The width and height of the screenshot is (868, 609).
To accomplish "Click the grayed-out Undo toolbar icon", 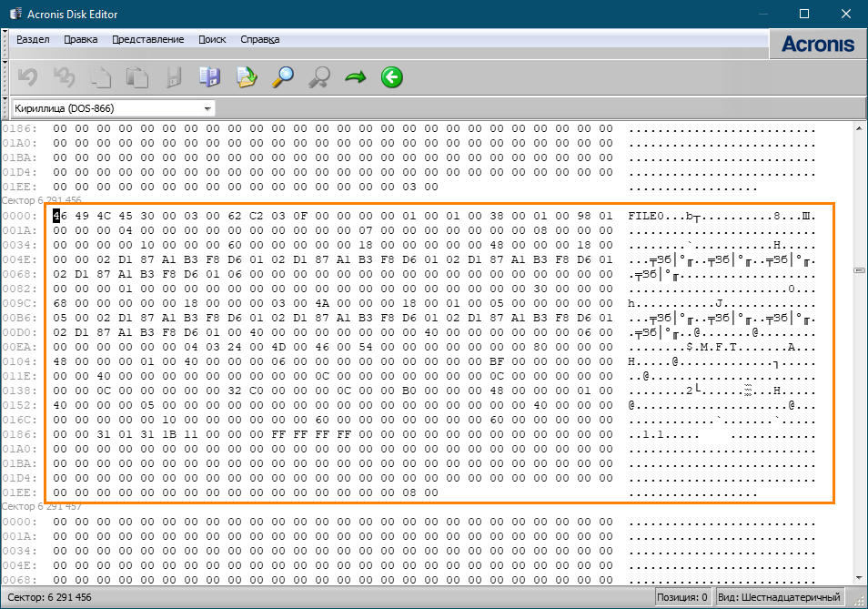I will tap(27, 77).
